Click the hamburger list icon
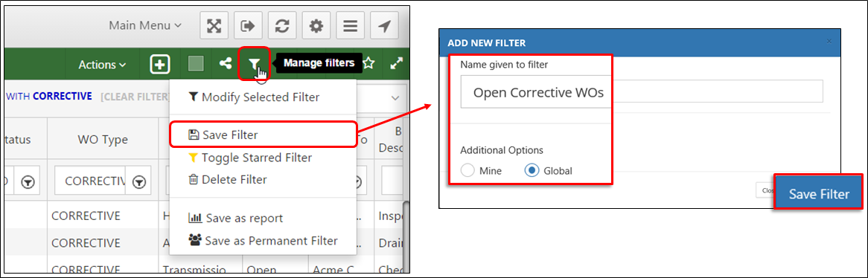Viewport: 868px width, 278px height. point(351,25)
